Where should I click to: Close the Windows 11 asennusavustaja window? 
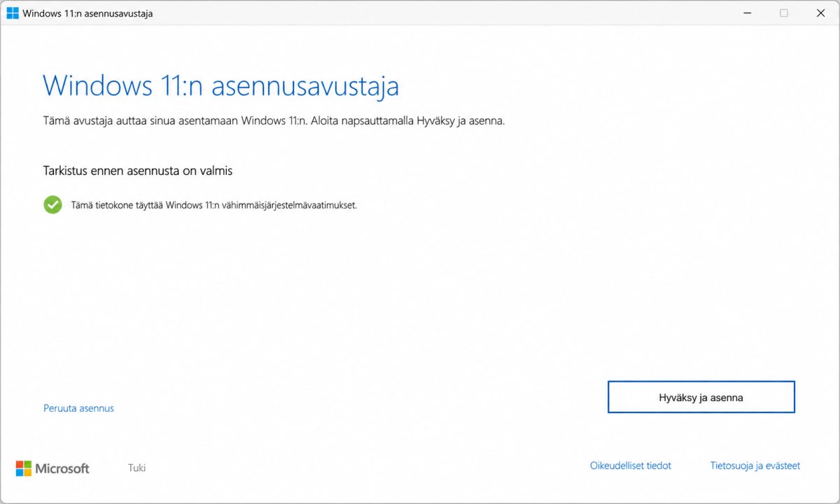[820, 13]
